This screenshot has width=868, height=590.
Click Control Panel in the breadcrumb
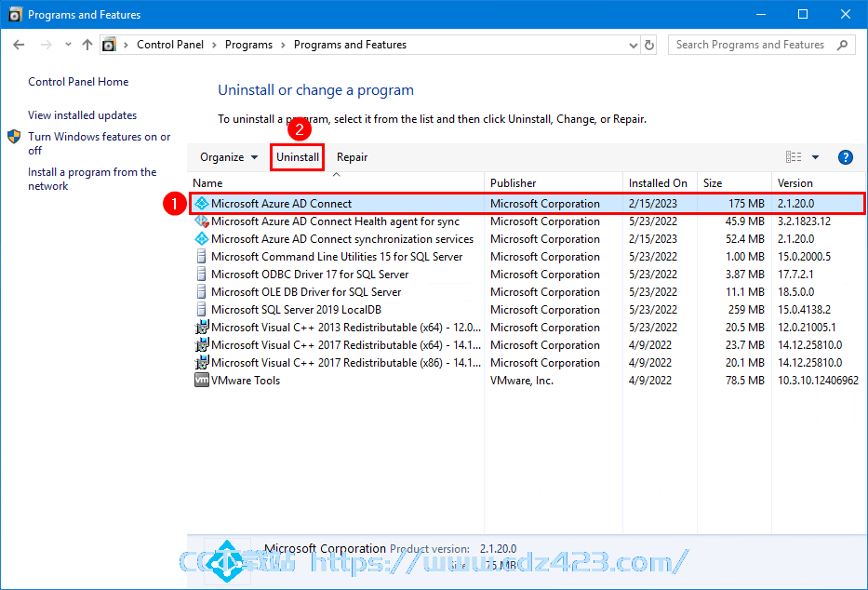coord(170,45)
